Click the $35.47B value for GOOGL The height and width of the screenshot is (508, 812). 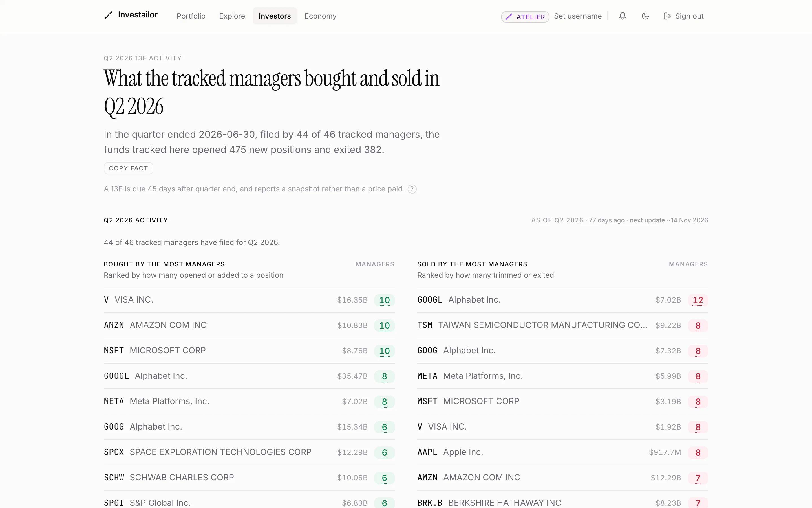coord(352,376)
